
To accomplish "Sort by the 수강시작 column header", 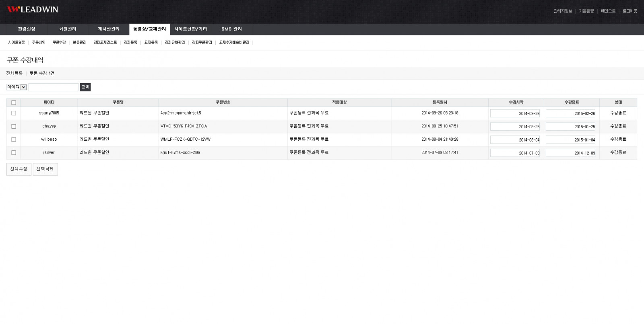I will click(516, 103).
